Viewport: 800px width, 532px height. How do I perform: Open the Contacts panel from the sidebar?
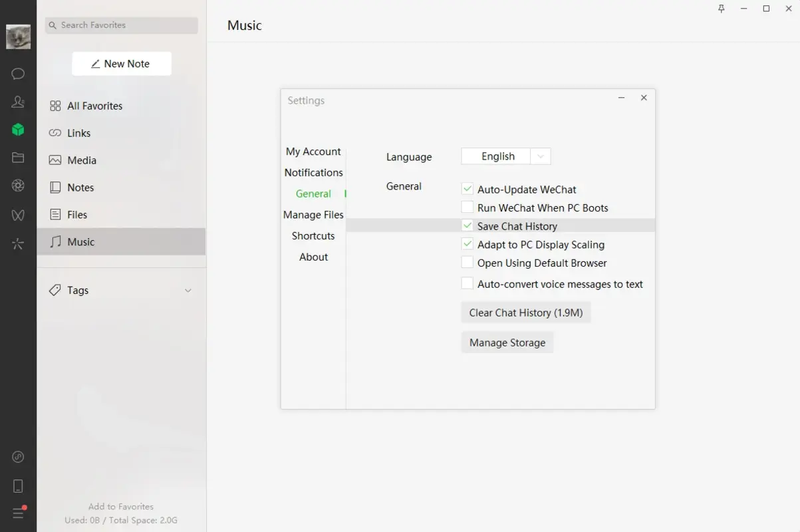pos(17,101)
